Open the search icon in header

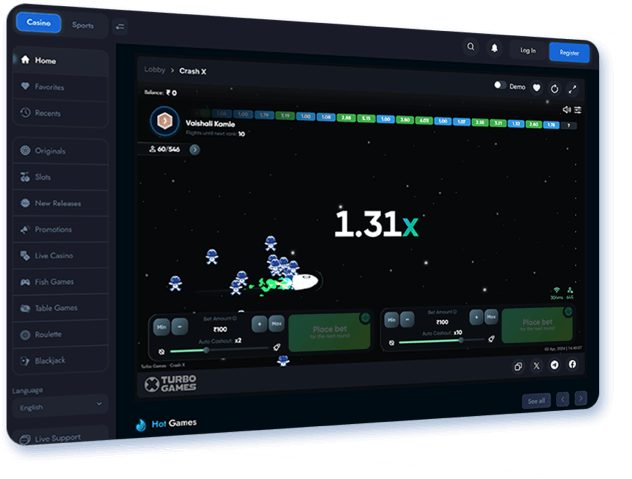point(471,47)
